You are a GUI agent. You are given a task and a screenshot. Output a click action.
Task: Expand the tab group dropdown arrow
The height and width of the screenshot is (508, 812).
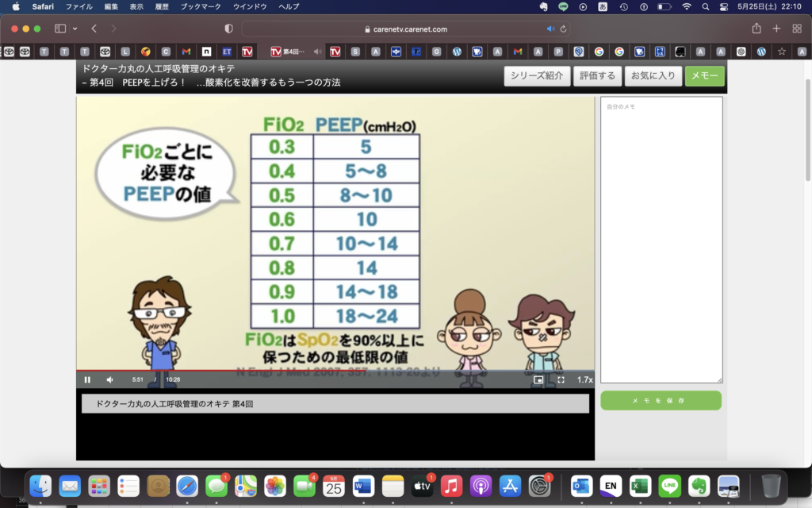[75, 29]
